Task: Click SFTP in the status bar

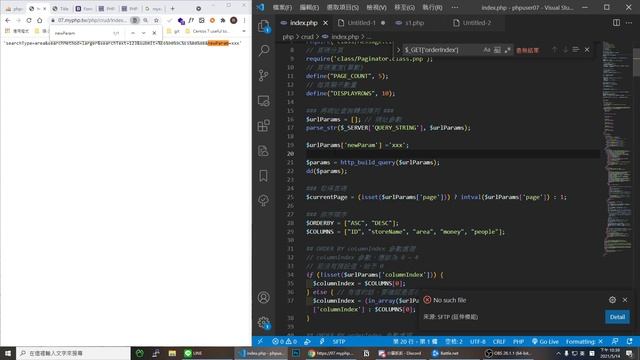Action: point(339,341)
